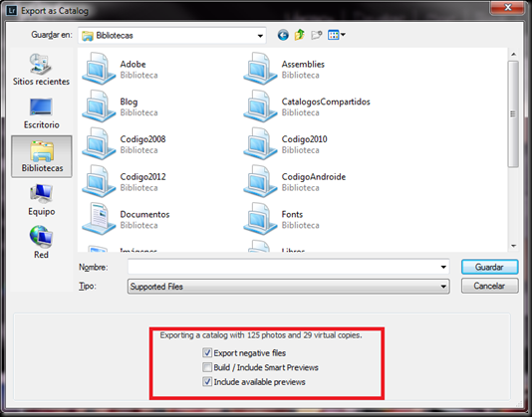Open the view menu icon
The image size is (532, 417).
click(x=336, y=35)
